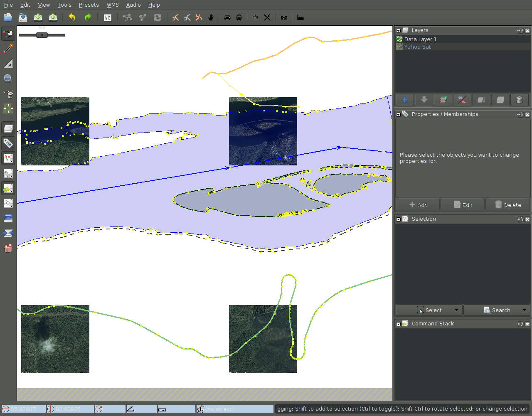Open the WMS menu
532x416 pixels.
point(112,5)
